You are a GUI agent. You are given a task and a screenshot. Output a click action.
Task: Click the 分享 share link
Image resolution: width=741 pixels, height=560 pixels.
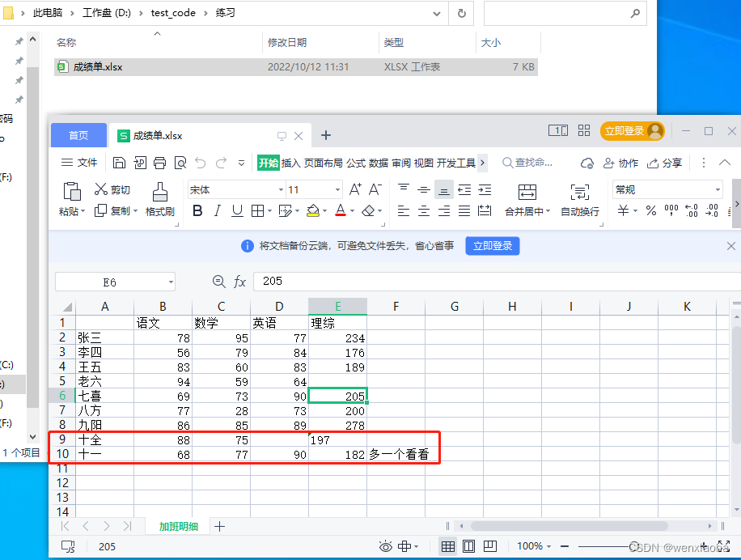(x=666, y=163)
